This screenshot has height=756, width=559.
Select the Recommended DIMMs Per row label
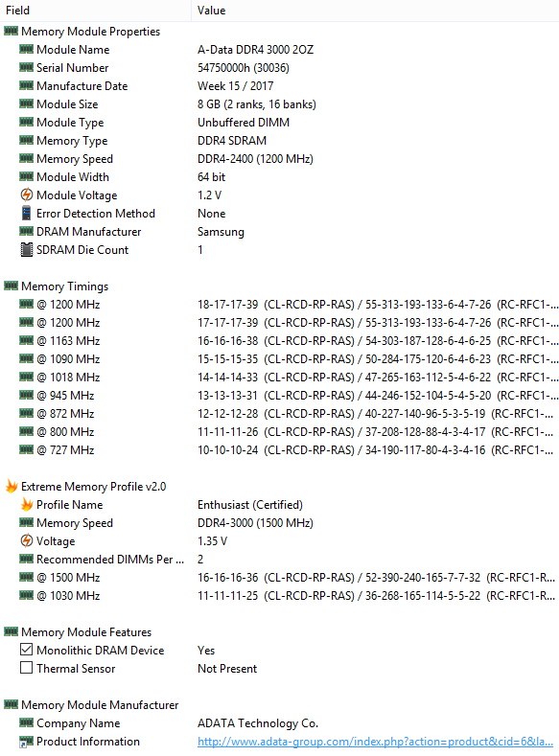coord(110,560)
